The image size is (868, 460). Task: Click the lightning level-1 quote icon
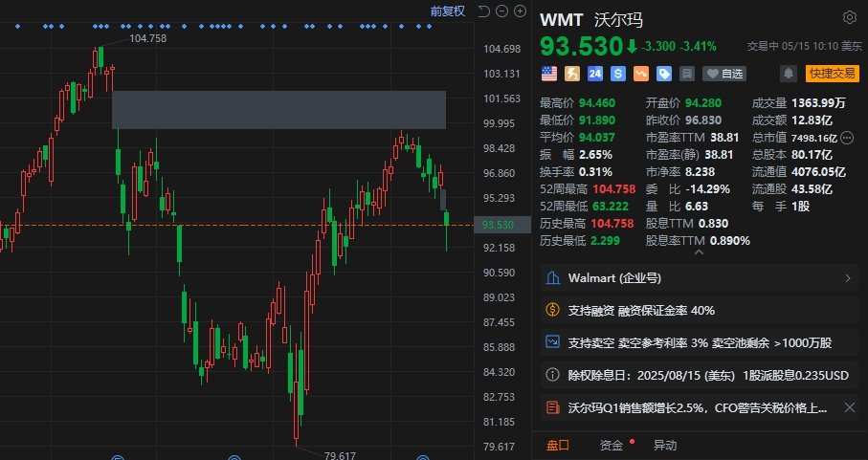pos(572,74)
